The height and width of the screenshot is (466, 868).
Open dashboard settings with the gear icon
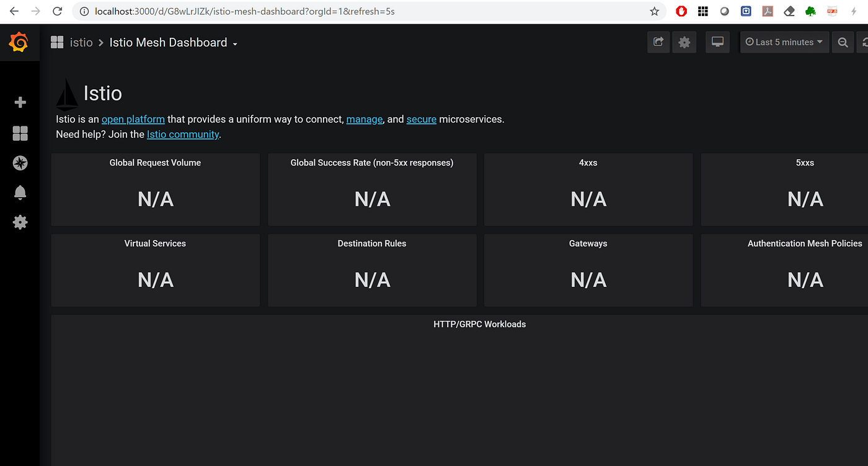pyautogui.click(x=684, y=42)
